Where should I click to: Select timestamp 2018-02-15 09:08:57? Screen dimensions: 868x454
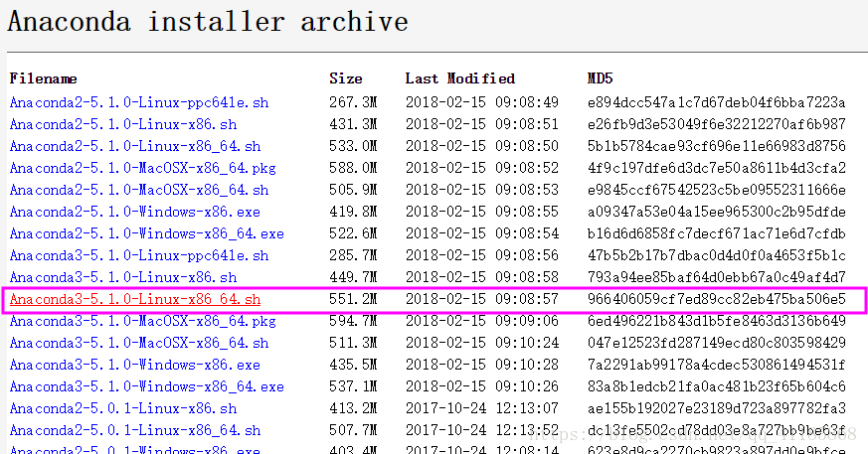click(x=482, y=299)
